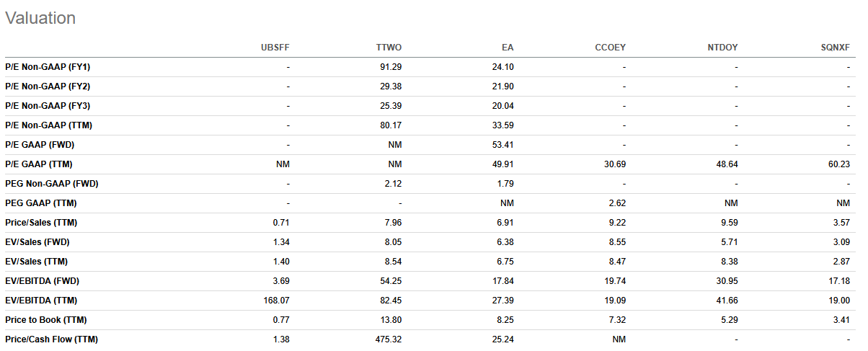The image size is (868, 351).
Task: Select the P/E GAAP (FWD) row label
Action: coord(39,145)
